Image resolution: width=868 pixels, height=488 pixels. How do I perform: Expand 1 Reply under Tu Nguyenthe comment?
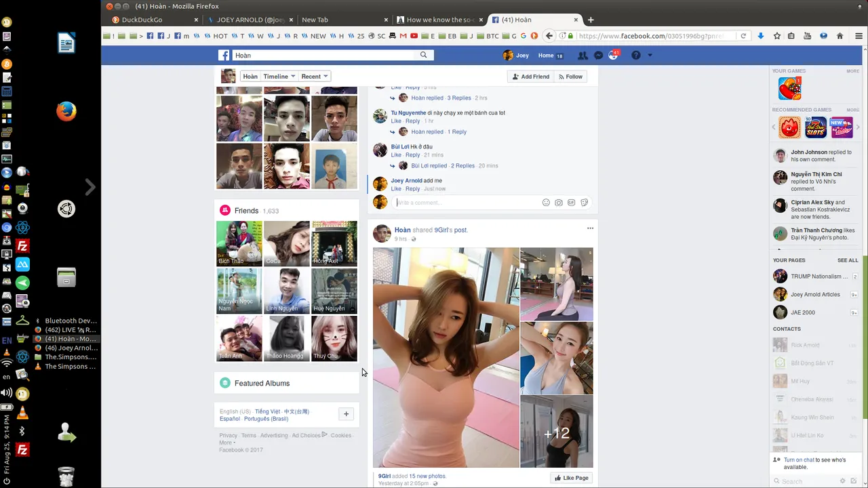click(457, 132)
